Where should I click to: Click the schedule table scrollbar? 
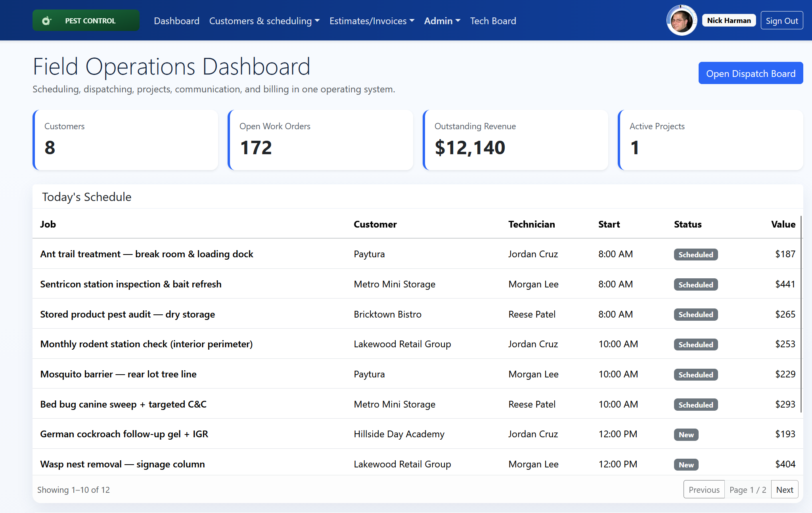801,314
